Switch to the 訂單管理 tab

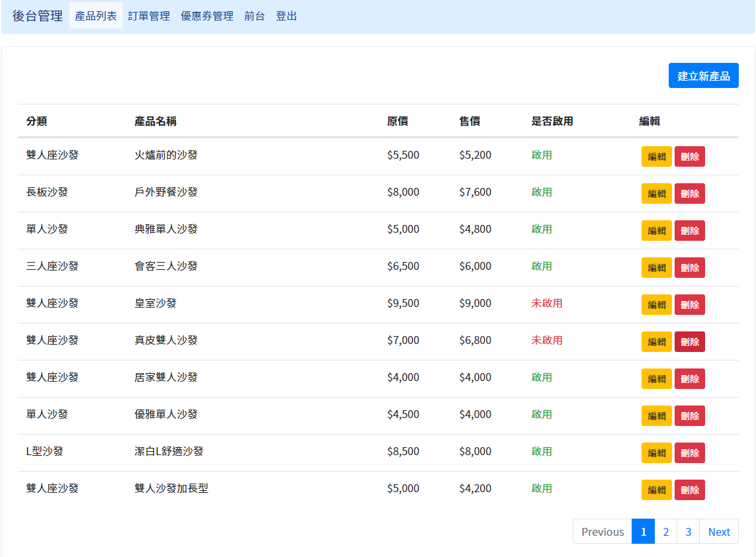tap(150, 16)
